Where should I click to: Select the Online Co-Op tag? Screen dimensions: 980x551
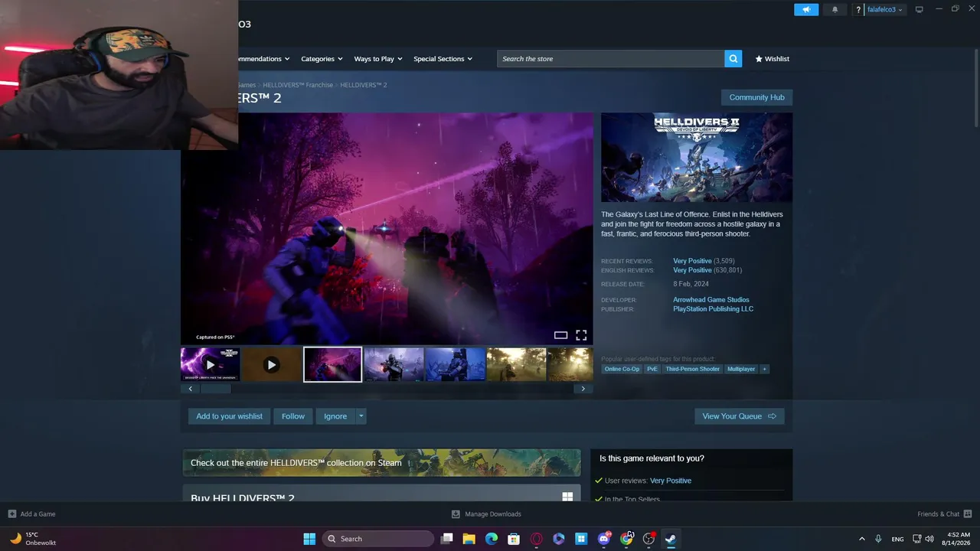[x=622, y=369]
